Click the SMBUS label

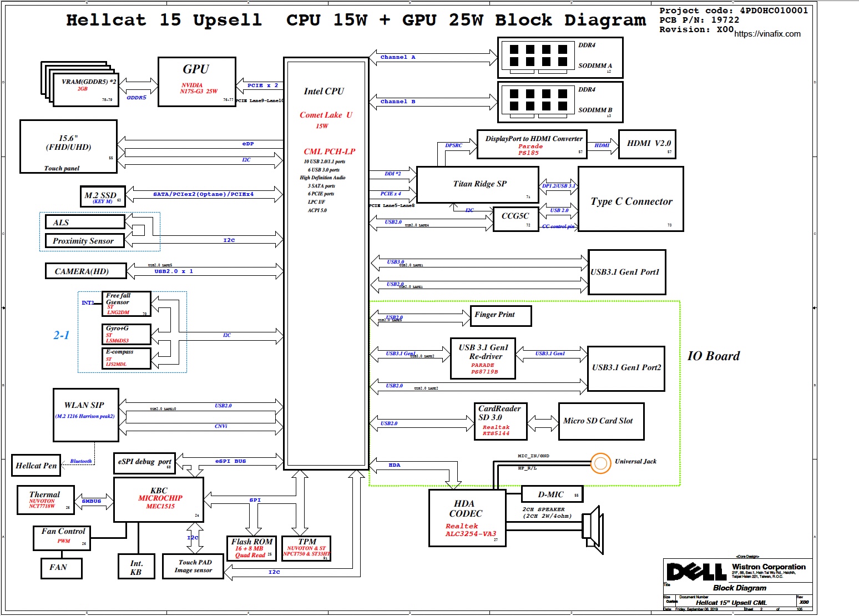click(92, 501)
